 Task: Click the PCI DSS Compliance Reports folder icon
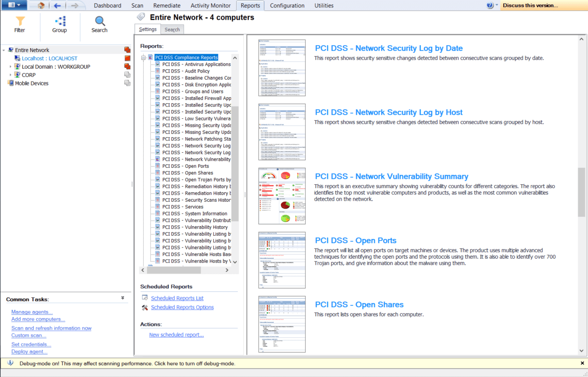[x=151, y=57]
